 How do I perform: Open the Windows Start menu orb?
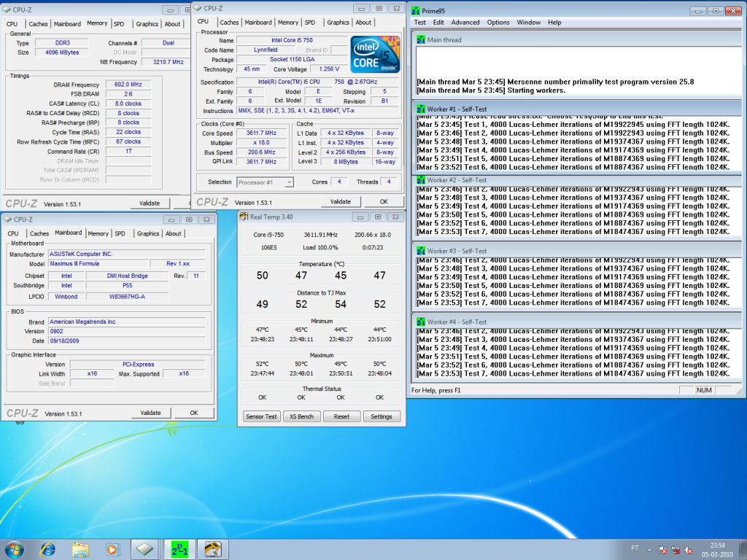click(16, 548)
